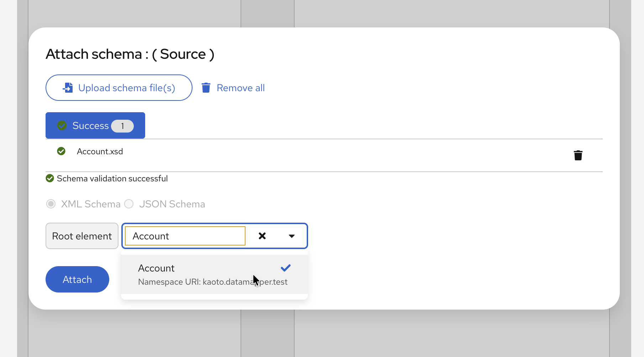Click the Root element label
The height and width of the screenshot is (357, 644).
coord(82,236)
